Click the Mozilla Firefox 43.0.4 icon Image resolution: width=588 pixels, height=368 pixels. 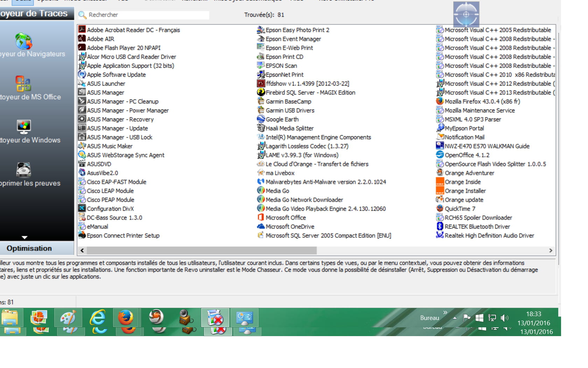pyautogui.click(x=440, y=101)
